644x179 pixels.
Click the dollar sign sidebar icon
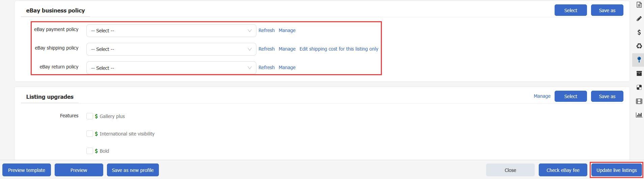[639, 32]
